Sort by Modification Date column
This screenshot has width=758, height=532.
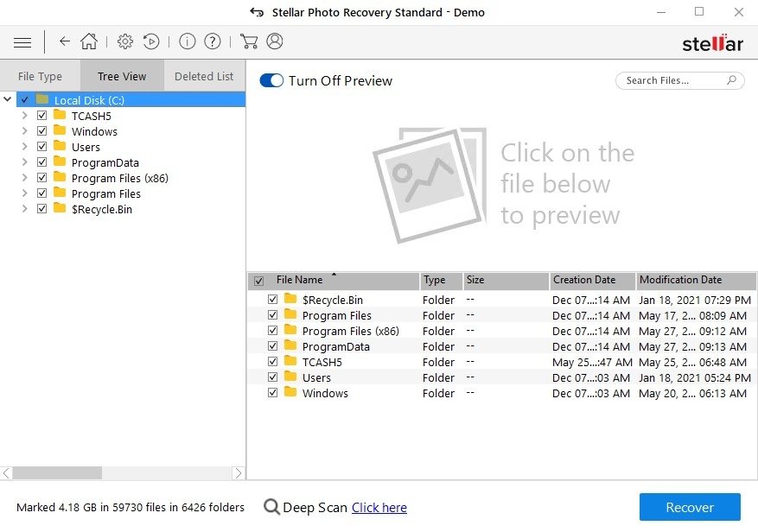[696, 280]
